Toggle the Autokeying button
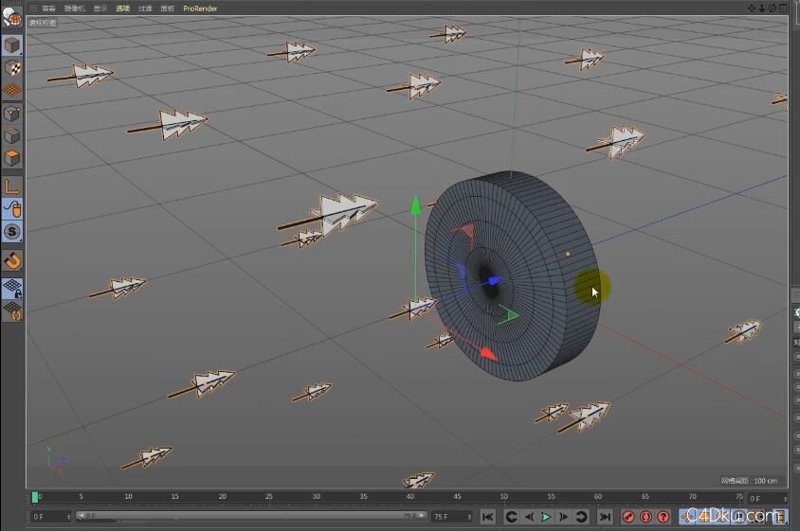800x531 pixels. 646,517
